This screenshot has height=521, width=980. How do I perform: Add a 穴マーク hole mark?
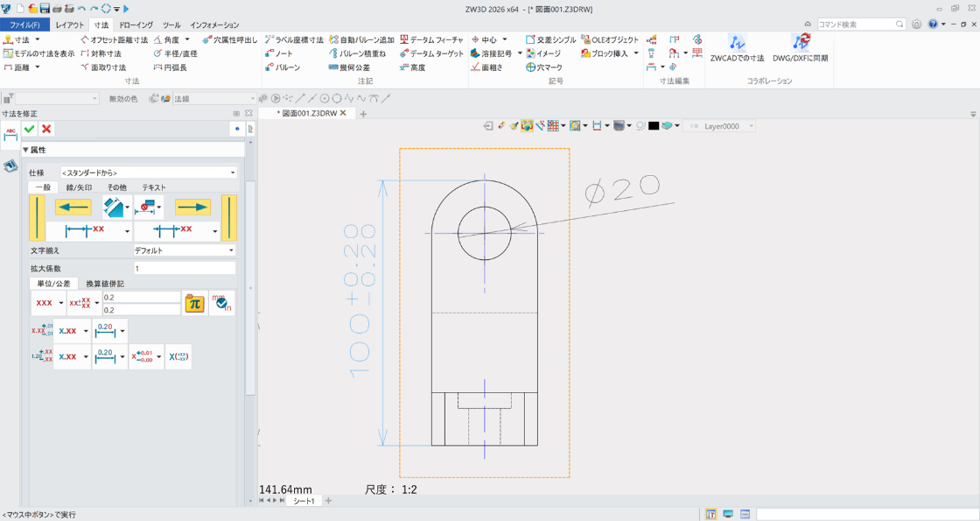[543, 67]
